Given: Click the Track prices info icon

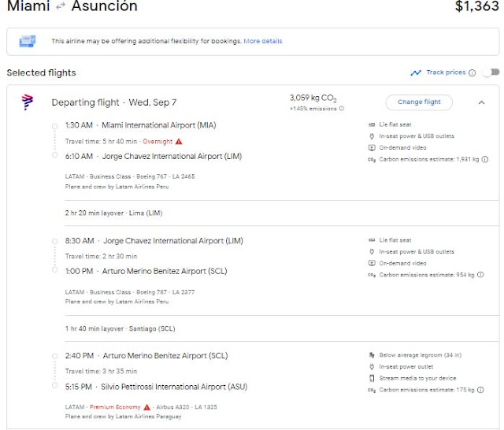Looking at the screenshot, I should point(472,73).
